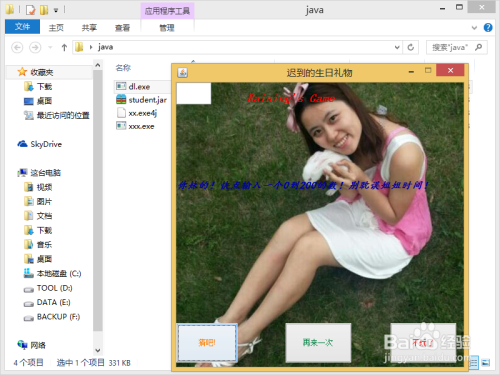Click sidebar scrollbar down arrow
Image resolution: width=500 pixels, height=375 pixels.
tap(98, 350)
